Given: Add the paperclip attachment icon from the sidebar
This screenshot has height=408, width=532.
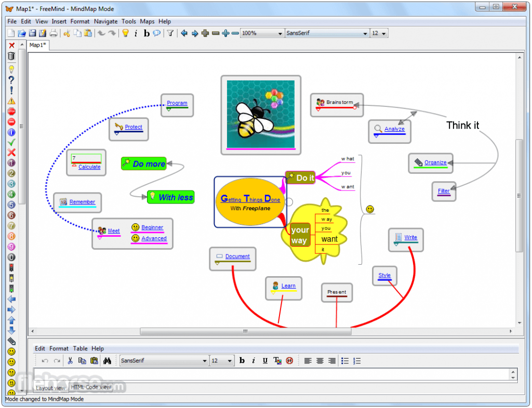Looking at the screenshot, I should pos(11,341).
